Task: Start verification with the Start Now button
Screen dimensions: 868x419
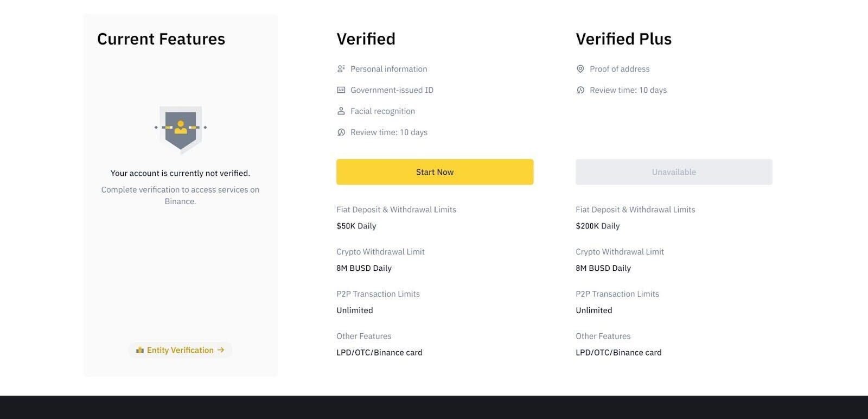Action: coord(435,172)
